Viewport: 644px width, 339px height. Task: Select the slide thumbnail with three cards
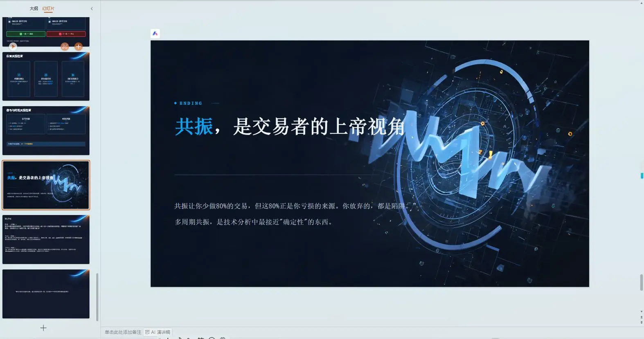(46, 76)
